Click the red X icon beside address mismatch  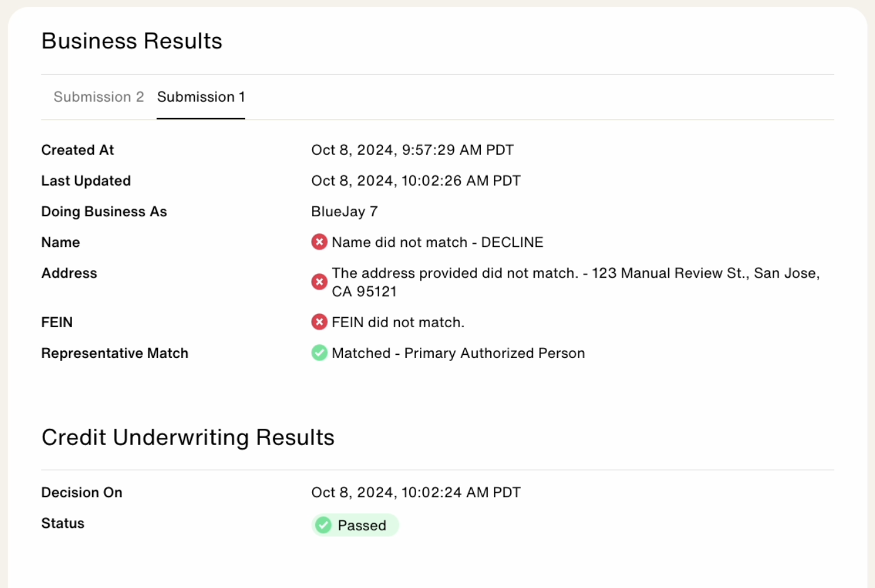(319, 282)
